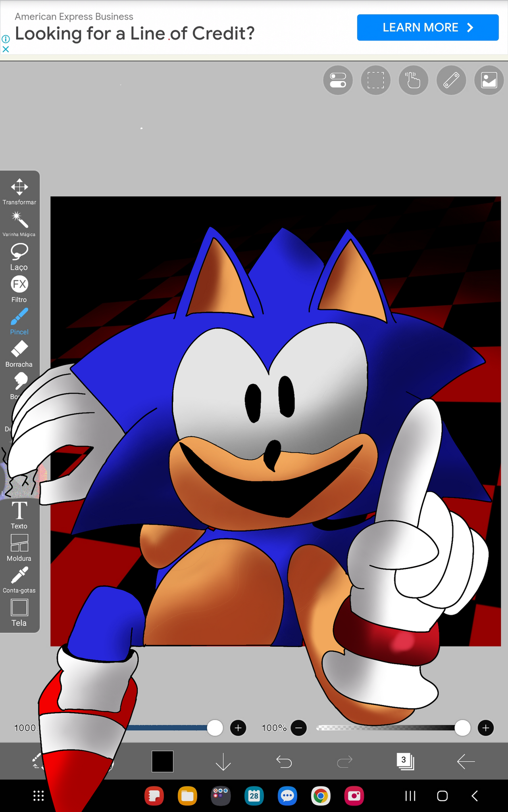Select the Borracha eraser tool
The image size is (508, 812).
pyautogui.click(x=19, y=354)
